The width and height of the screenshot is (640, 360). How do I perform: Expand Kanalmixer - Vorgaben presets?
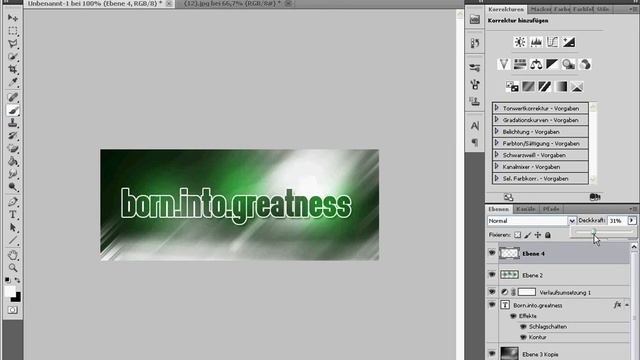tap(497, 166)
